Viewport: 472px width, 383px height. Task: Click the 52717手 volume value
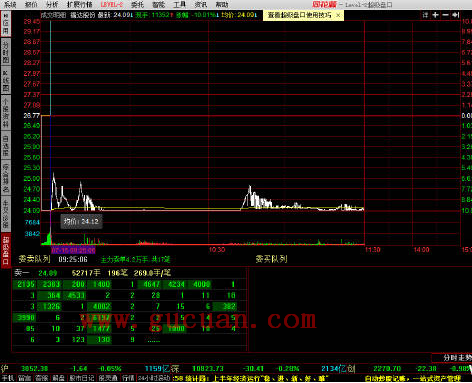[x=86, y=273]
